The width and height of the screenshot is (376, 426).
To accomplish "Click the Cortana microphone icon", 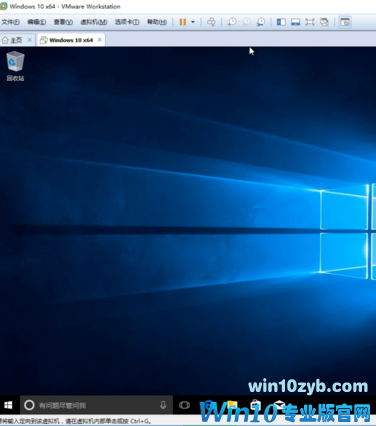I will click(x=163, y=405).
